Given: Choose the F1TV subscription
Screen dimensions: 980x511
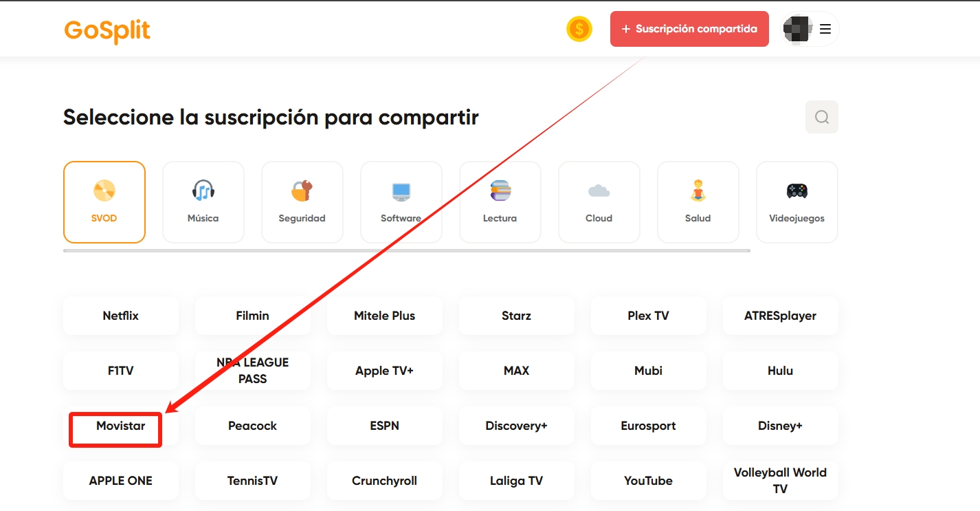Looking at the screenshot, I should click(x=121, y=371).
